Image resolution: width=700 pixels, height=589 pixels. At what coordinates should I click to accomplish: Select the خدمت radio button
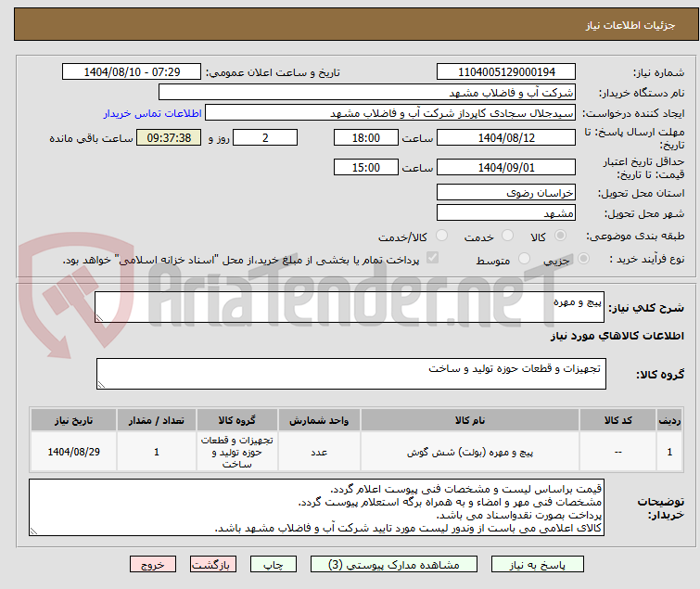coord(507,236)
